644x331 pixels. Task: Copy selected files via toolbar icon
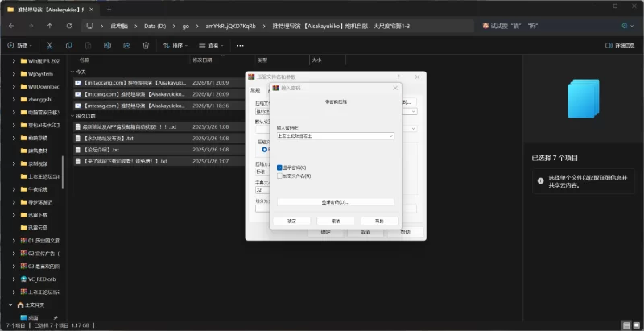(68, 46)
